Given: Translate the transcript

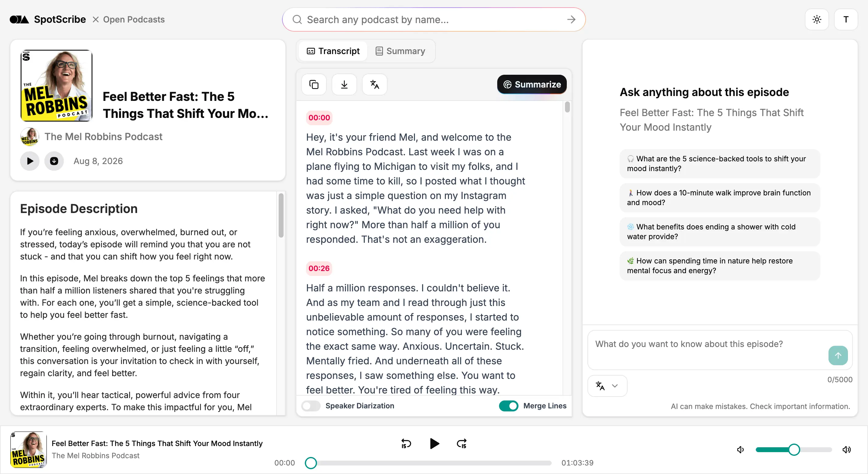Looking at the screenshot, I should pos(374,84).
